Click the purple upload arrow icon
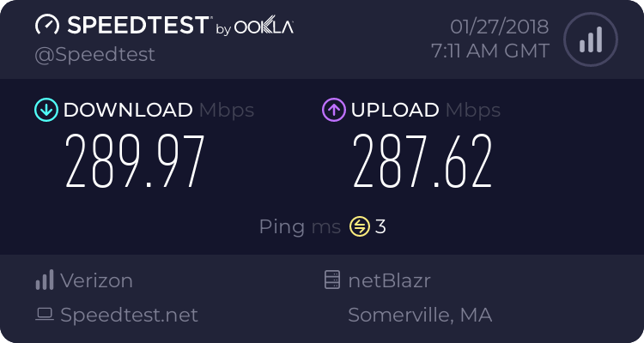 pyautogui.click(x=333, y=110)
